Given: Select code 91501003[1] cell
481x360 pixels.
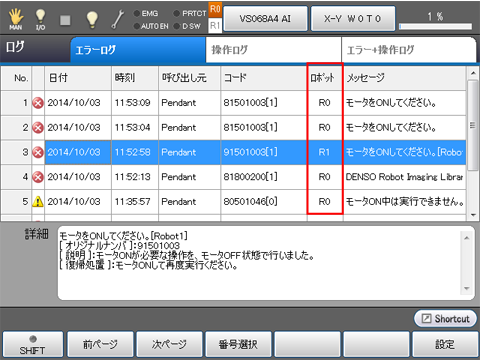Looking at the screenshot, I should [264, 152].
